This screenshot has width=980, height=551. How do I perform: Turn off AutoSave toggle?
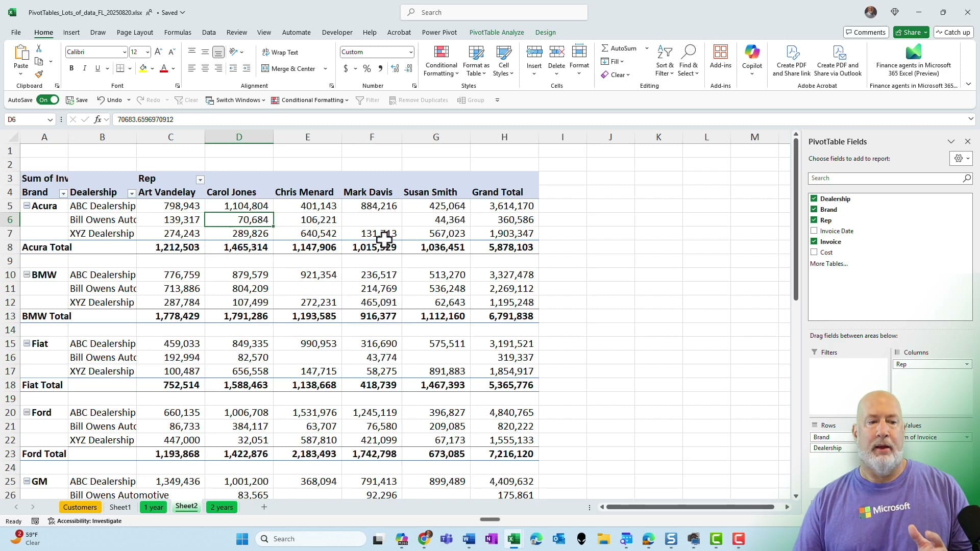tap(47, 99)
